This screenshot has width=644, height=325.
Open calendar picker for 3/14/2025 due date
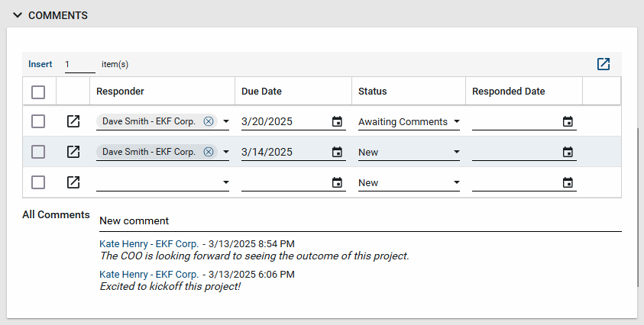(337, 152)
